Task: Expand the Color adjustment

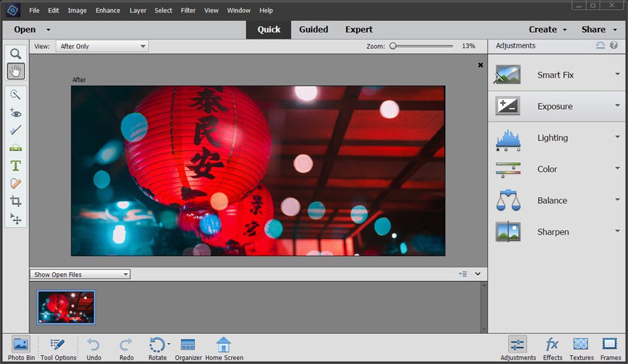Action: point(618,168)
